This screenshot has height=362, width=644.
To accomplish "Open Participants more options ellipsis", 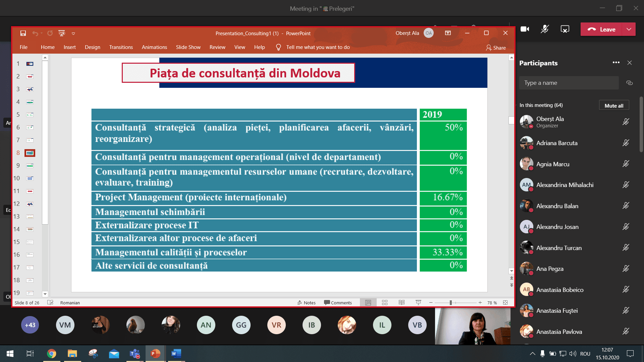I will 616,63.
